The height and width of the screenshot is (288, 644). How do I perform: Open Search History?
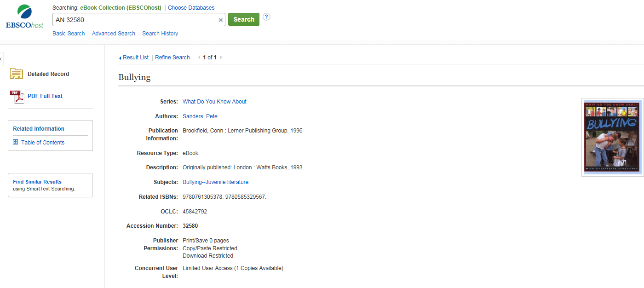160,34
